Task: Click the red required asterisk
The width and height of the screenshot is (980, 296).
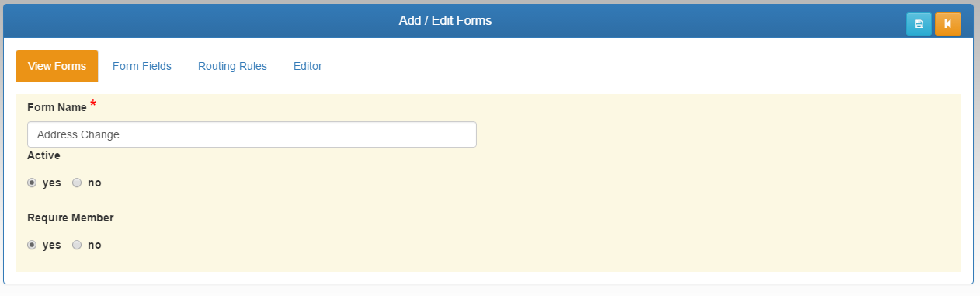Action: coord(93,103)
